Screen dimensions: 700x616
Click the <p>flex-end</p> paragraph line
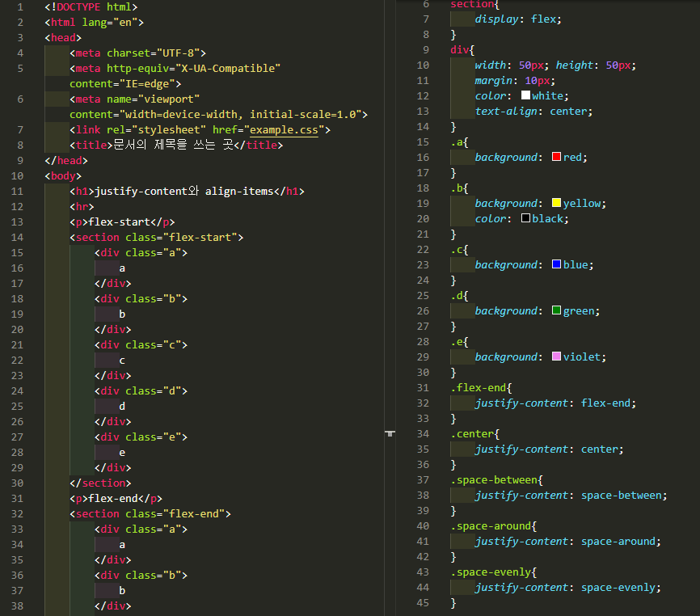pos(116,499)
